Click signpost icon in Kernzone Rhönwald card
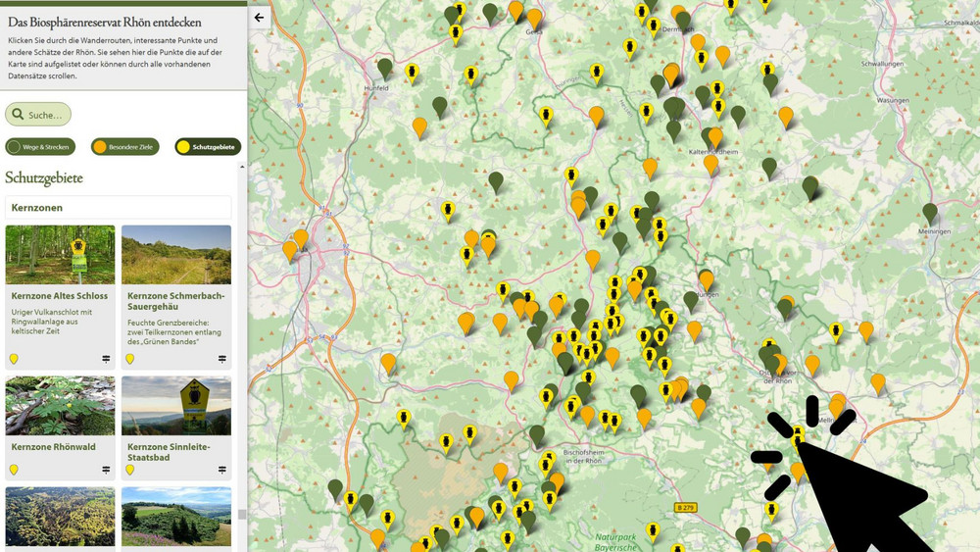980x552 pixels. pyautogui.click(x=106, y=470)
